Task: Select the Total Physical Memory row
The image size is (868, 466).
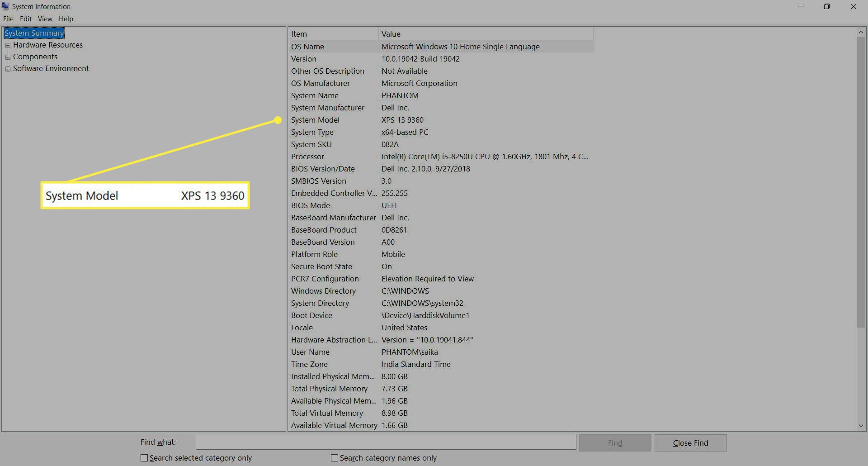Action: [441, 389]
